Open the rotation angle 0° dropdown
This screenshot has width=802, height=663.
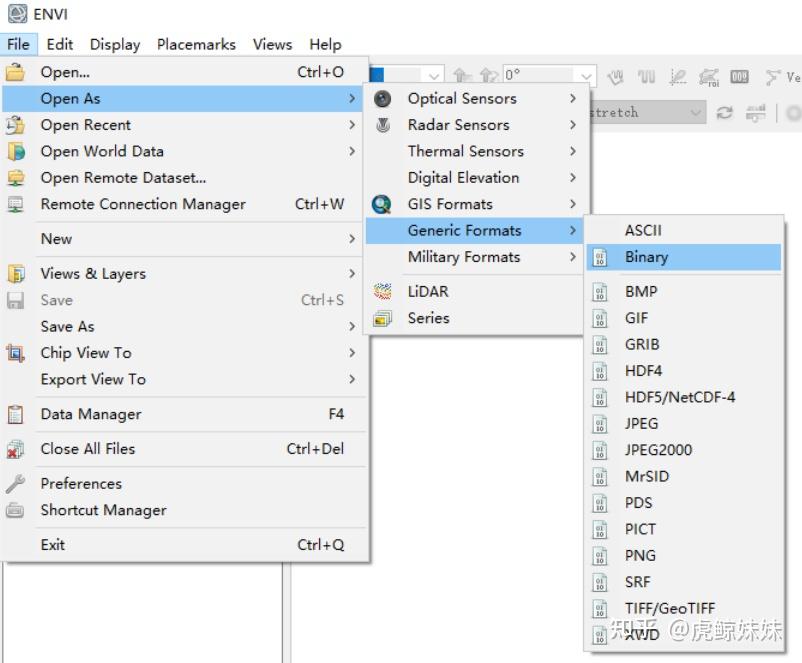pos(586,76)
